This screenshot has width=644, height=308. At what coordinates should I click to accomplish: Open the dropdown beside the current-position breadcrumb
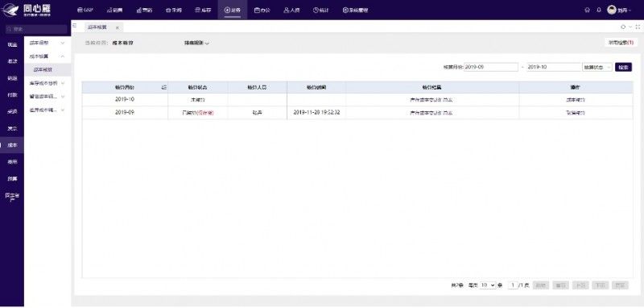196,43
